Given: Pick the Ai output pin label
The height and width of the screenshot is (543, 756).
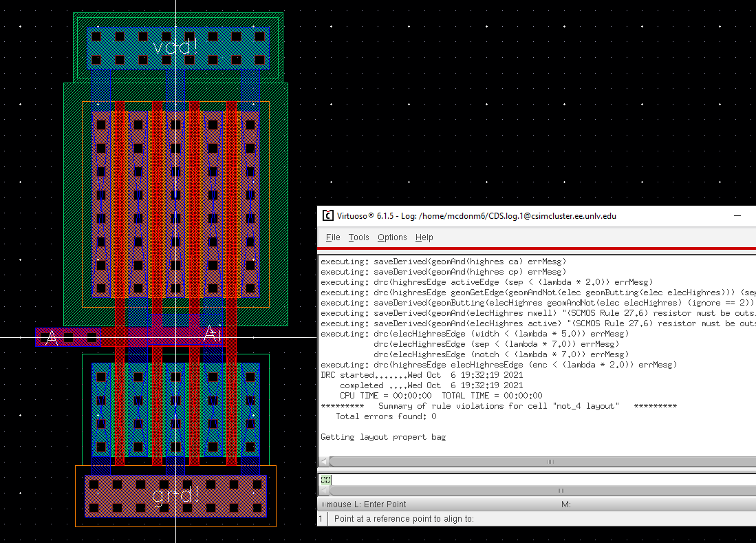Looking at the screenshot, I should pyautogui.click(x=213, y=334).
